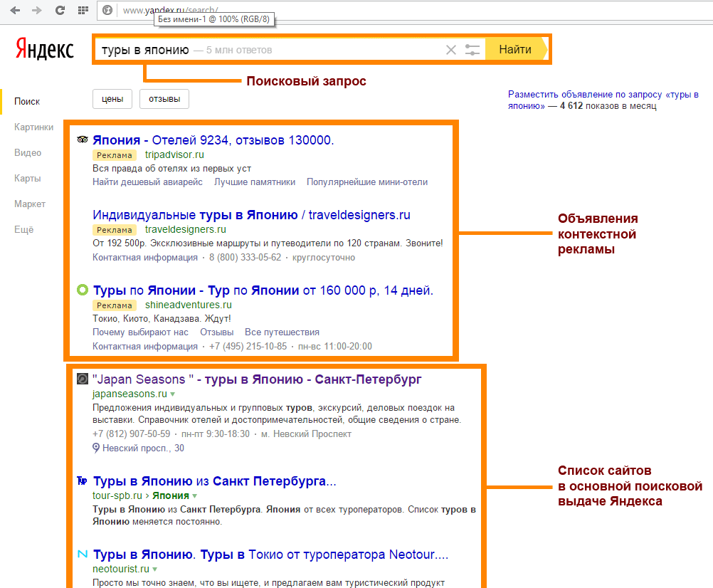
Task: Open the tour-spb.ru green URL
Action: click(x=117, y=495)
